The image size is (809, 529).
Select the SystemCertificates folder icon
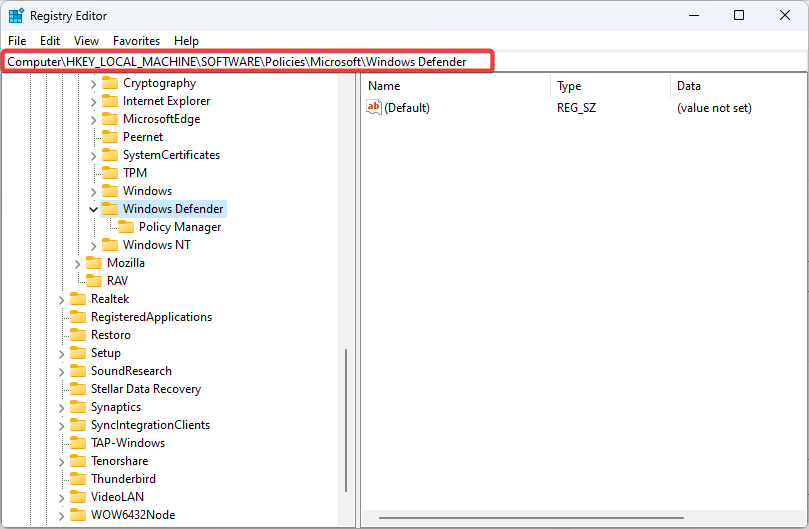pyautogui.click(x=110, y=154)
